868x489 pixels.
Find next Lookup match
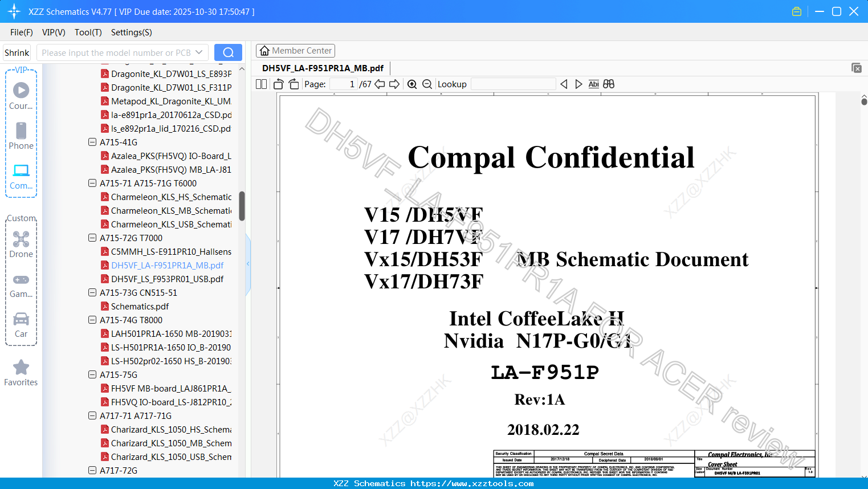click(579, 84)
